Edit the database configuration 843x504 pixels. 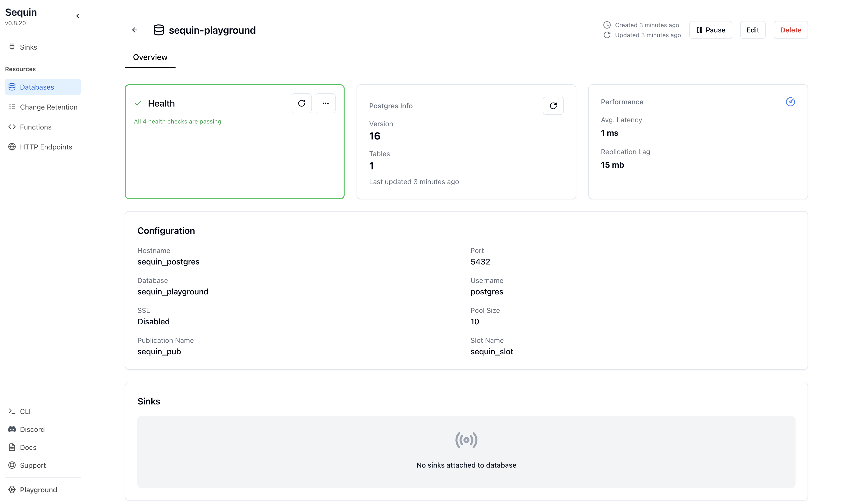pyautogui.click(x=753, y=30)
